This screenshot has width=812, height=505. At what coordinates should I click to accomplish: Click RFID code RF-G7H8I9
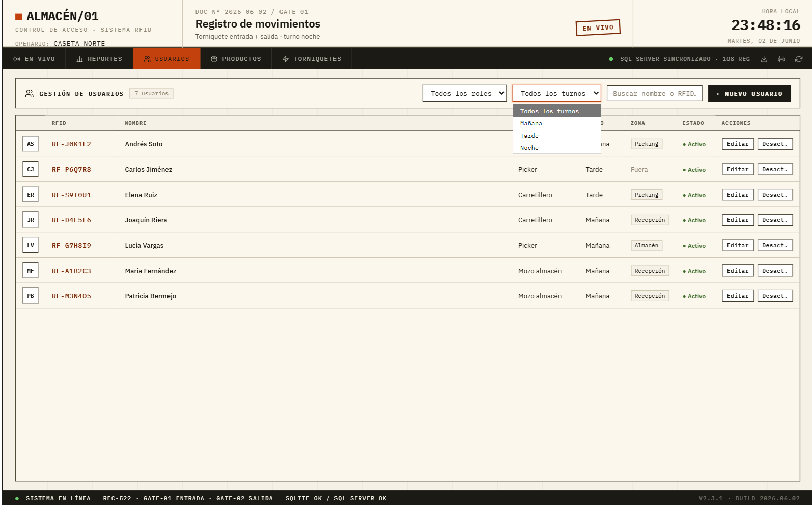71,246
